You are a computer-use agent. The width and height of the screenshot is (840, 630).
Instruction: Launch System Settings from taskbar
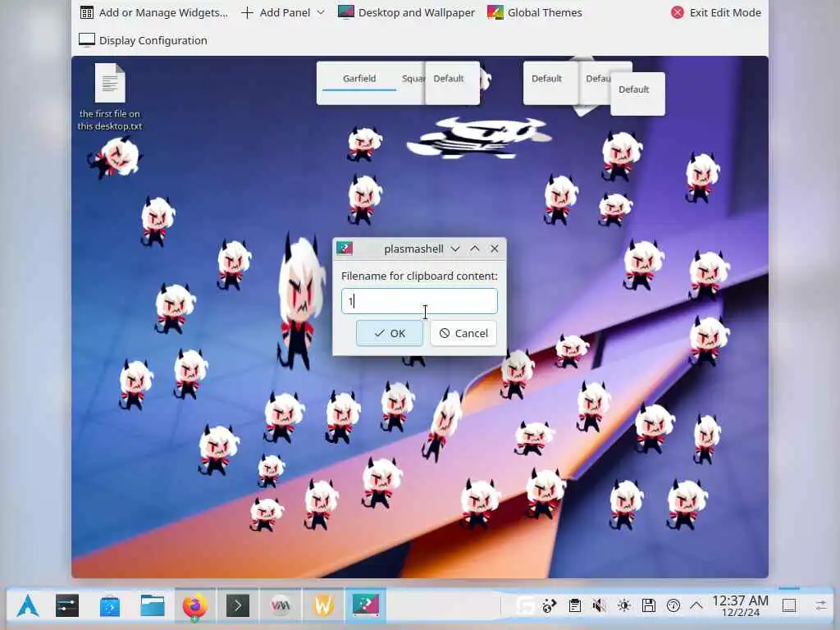67,606
